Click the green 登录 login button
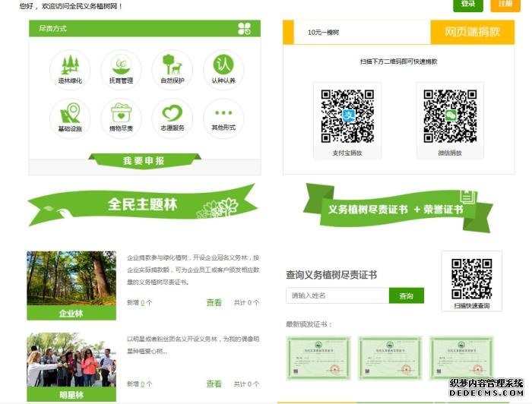Screen dimensions: 532x404 pyautogui.click(x=468, y=5)
